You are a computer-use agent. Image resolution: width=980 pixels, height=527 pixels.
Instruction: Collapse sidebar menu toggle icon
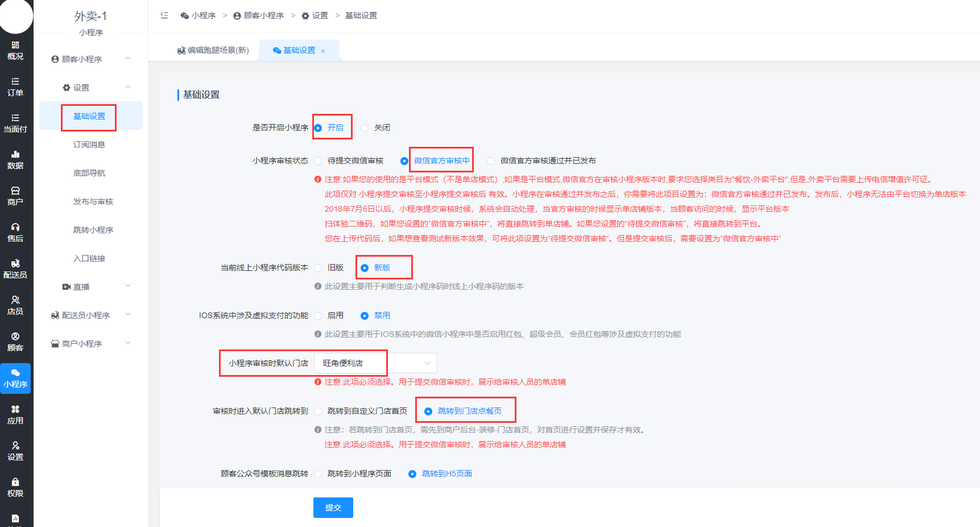tap(164, 15)
